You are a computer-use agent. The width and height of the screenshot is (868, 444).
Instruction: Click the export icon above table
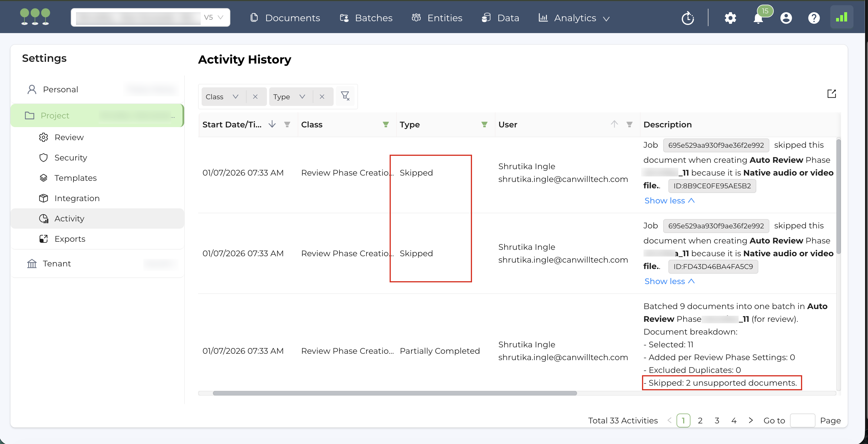click(831, 94)
